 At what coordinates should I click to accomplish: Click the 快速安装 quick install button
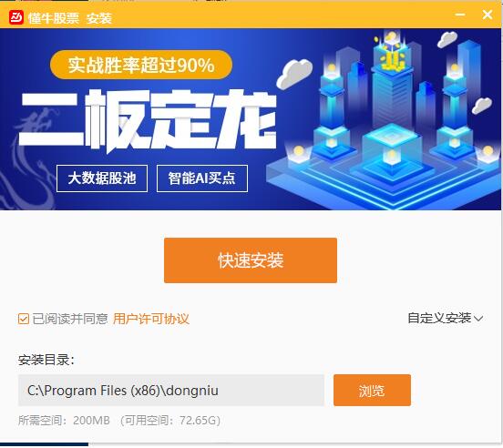click(x=251, y=260)
